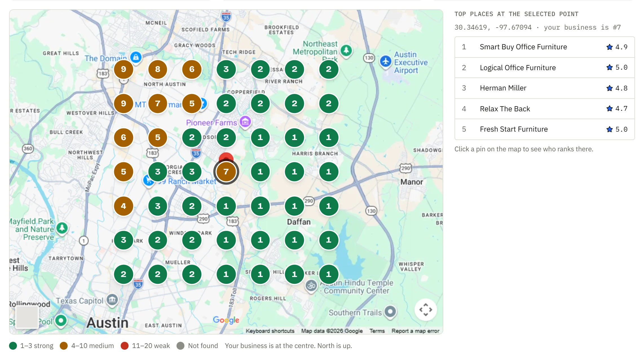Select the highlighted center pin ranked 7

pyautogui.click(x=226, y=172)
